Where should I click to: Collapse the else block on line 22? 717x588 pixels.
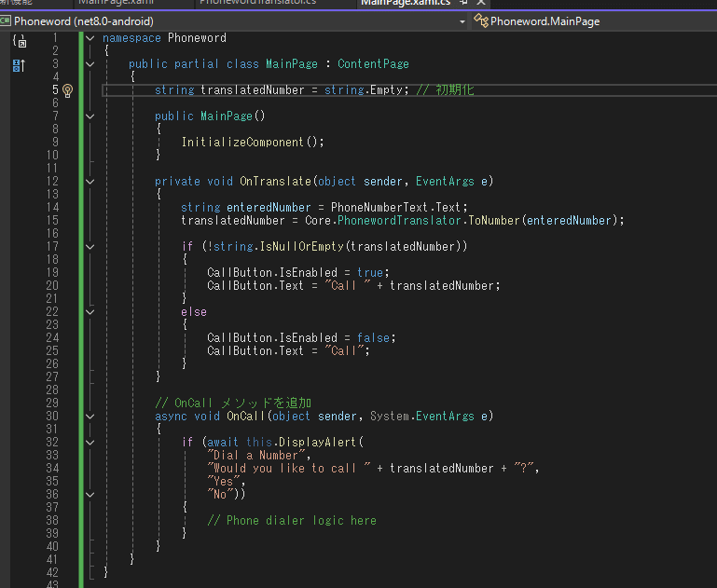point(90,312)
